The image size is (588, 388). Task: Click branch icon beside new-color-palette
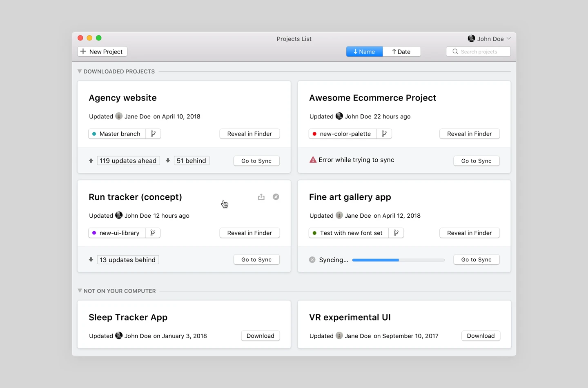[384, 134]
